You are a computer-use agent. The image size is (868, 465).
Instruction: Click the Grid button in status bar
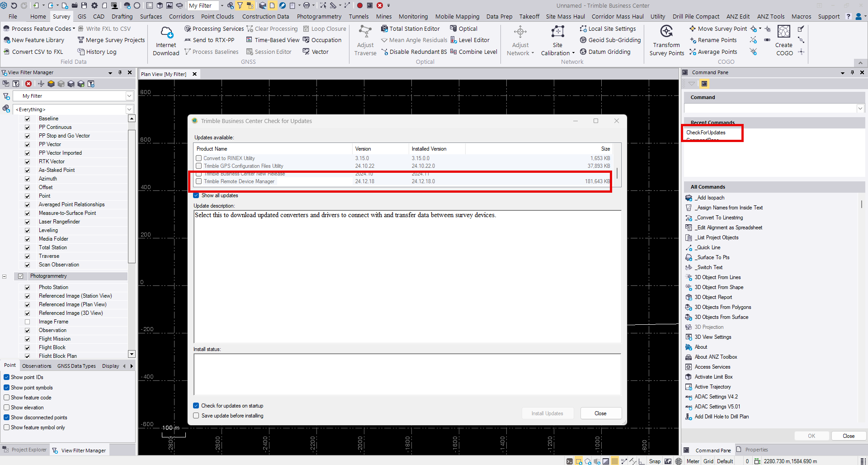point(708,461)
